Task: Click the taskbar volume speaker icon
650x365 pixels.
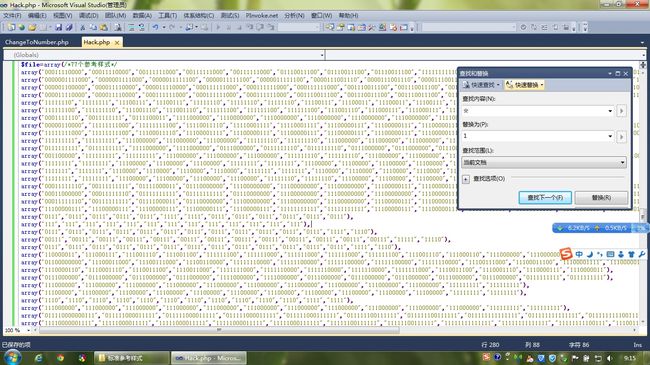Action: tap(609, 358)
